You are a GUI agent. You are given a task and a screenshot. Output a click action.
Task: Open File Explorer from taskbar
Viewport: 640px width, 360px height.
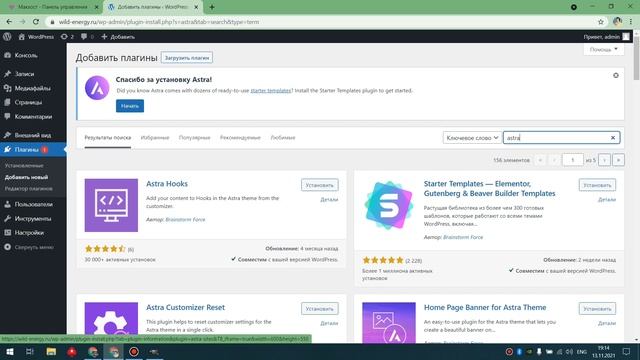(51, 351)
